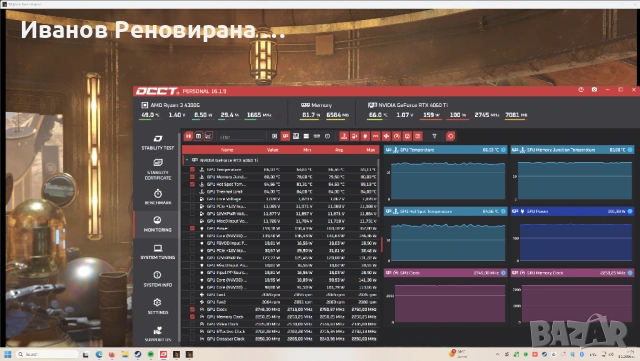Open Microsoft Edge from the taskbar
640x361 pixels.
pos(99,354)
